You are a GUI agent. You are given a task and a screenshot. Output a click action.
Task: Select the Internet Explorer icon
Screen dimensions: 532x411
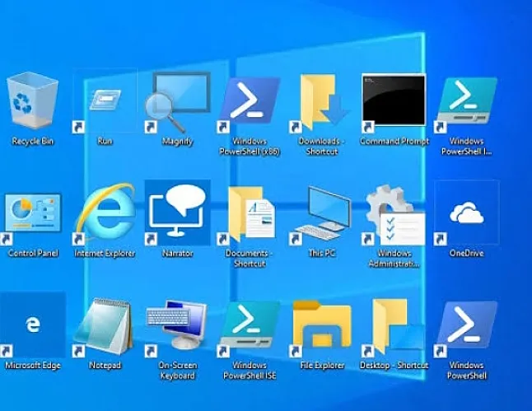[105, 213]
